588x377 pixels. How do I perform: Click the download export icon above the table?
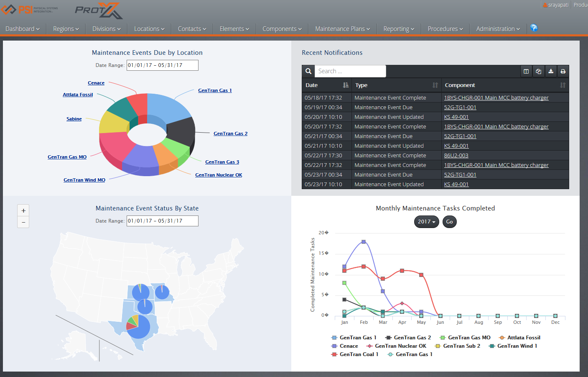[551, 71]
